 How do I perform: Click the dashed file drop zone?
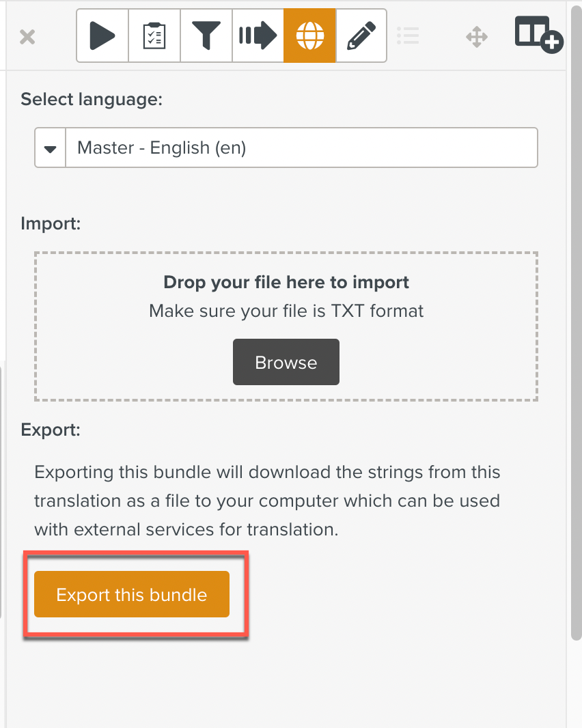286,326
